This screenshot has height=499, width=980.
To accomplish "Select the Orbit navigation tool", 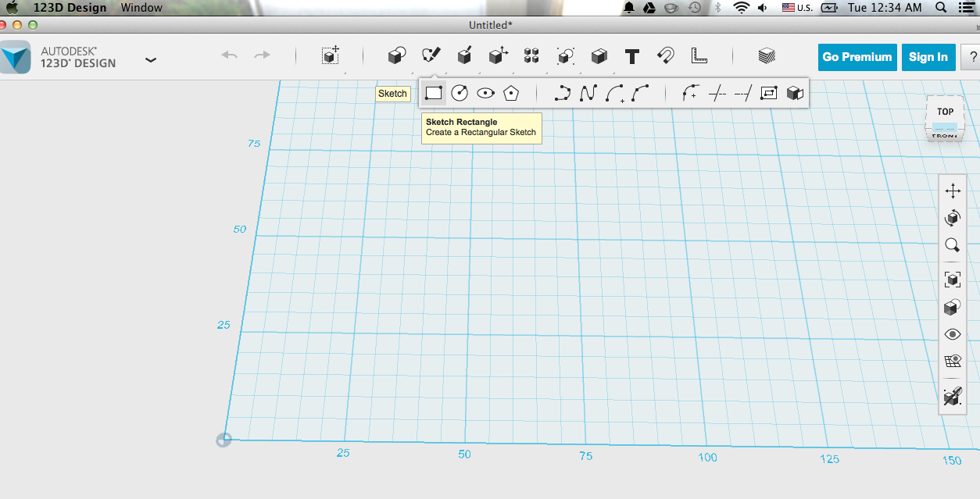I will coord(952,218).
